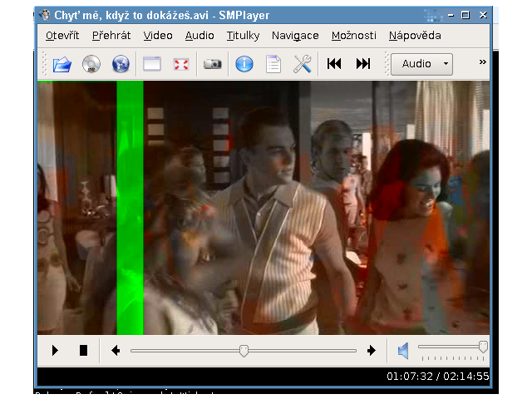The height and width of the screenshot is (399, 532).
Task: Switch to fullscreen with the red arrows icon
Action: point(181,64)
